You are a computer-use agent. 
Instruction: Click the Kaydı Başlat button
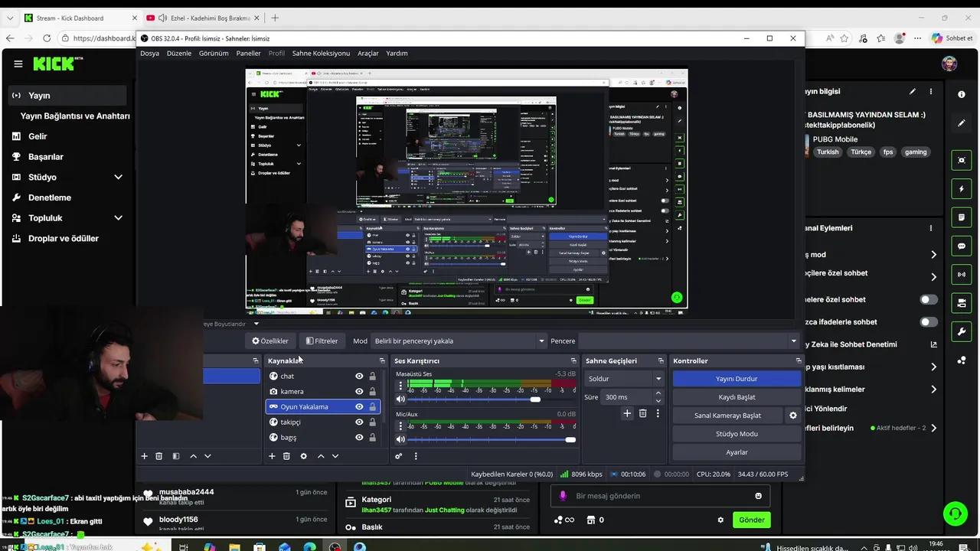(x=736, y=396)
